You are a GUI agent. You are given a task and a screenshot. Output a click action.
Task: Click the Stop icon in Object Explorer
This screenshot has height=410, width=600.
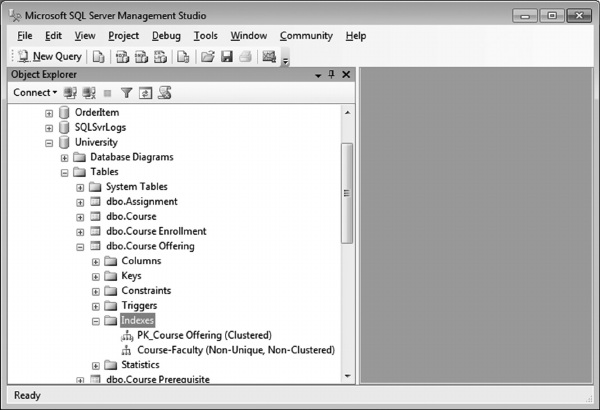pyautogui.click(x=108, y=93)
